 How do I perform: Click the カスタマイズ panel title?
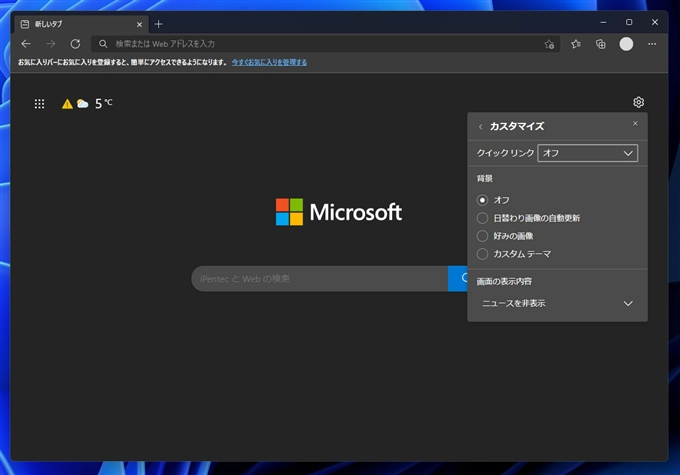click(x=517, y=126)
